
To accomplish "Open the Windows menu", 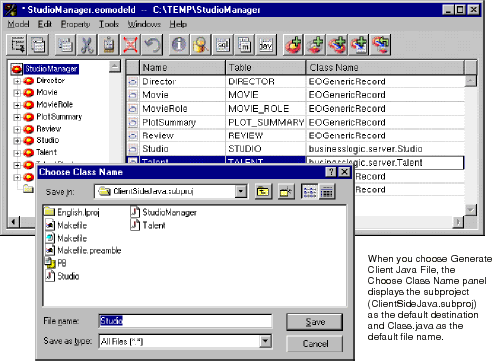I will [x=144, y=24].
